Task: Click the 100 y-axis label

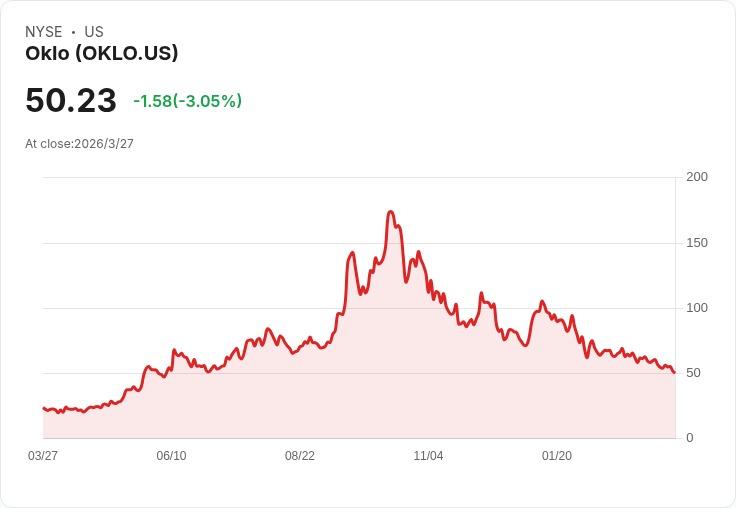Action: pyautogui.click(x=697, y=308)
